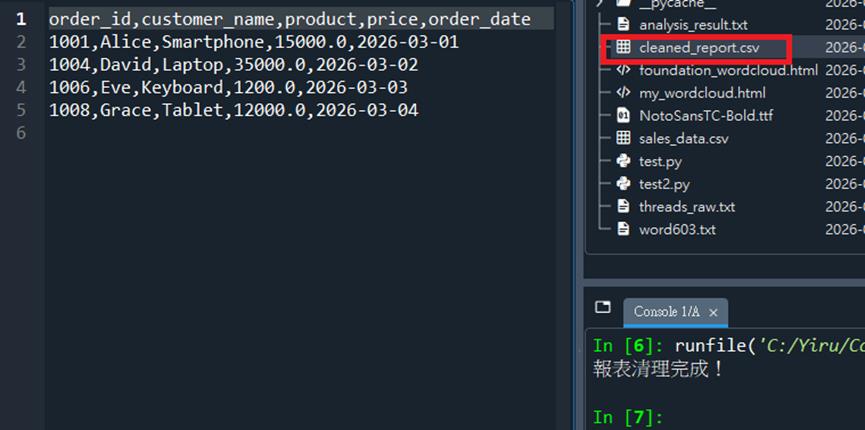
Task: Click the Python icon beside test2.py
Action: [623, 184]
